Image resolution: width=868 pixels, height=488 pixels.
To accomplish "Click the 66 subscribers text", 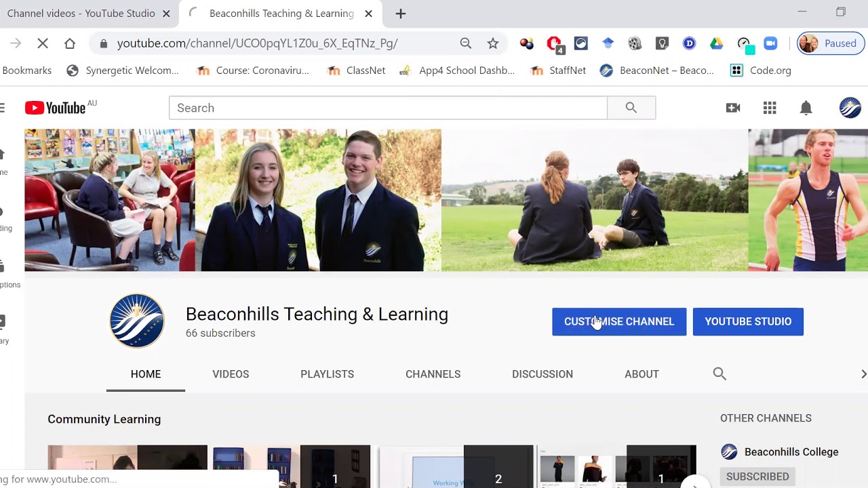I will (220, 333).
